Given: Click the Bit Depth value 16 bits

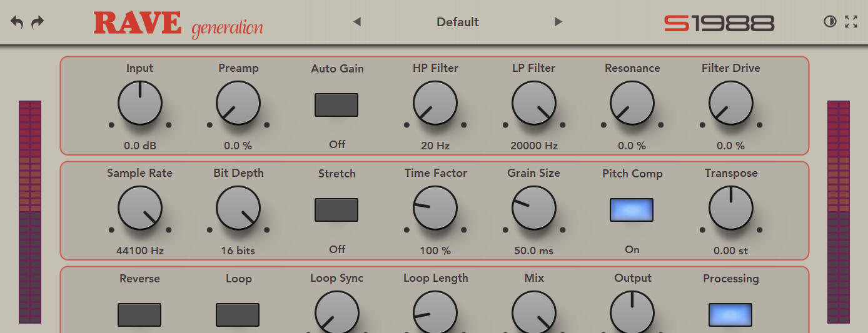Looking at the screenshot, I should click(238, 251).
